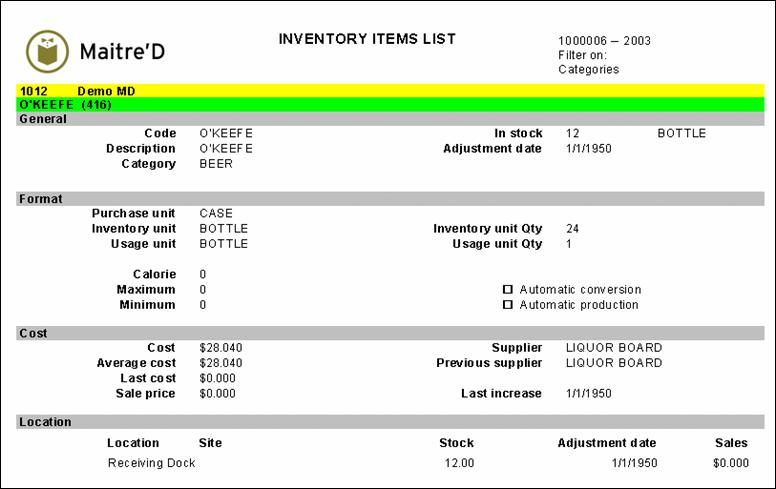
Task: Click the Site column header
Action: [210, 443]
